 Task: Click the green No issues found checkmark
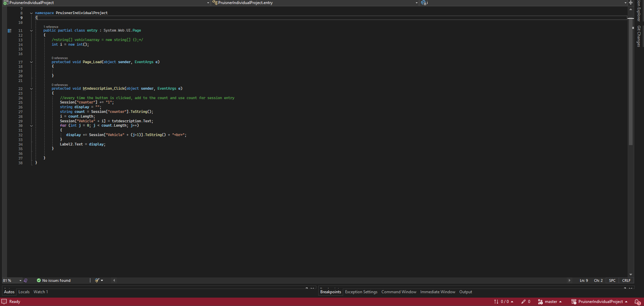[x=39, y=280]
